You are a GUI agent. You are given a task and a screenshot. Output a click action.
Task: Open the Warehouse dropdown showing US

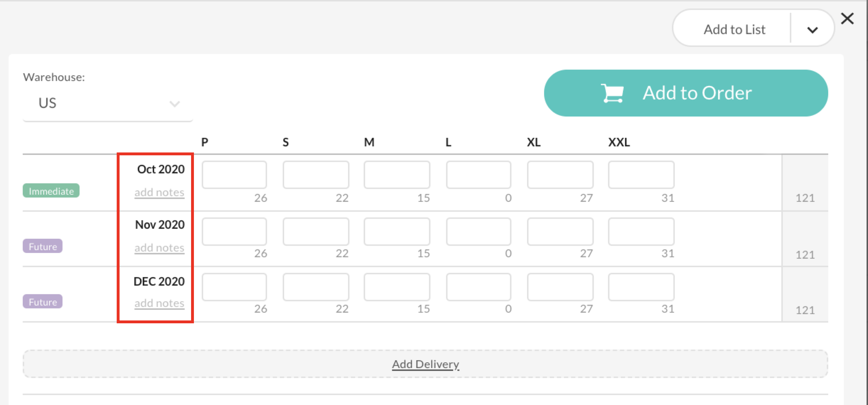point(107,103)
